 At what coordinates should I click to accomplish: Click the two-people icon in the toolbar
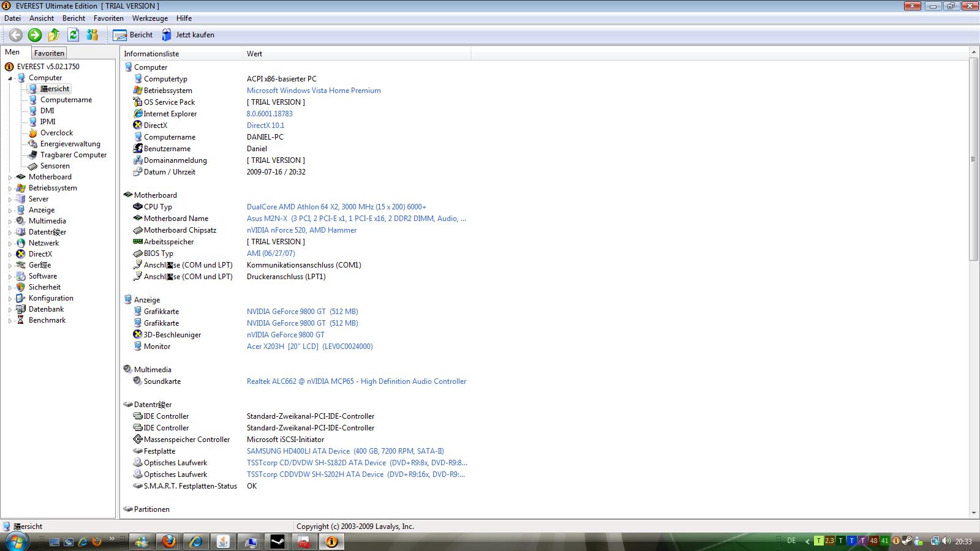click(92, 35)
